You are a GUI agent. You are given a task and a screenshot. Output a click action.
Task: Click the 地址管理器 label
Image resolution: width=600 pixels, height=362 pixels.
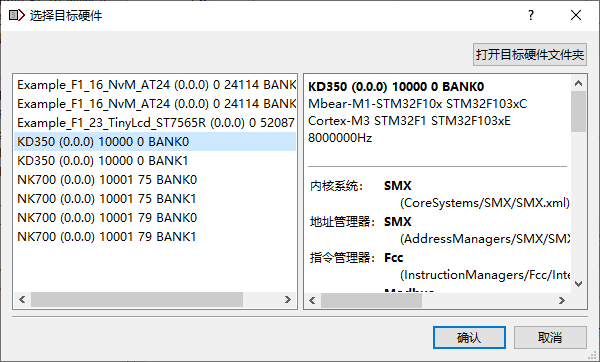[342, 222]
